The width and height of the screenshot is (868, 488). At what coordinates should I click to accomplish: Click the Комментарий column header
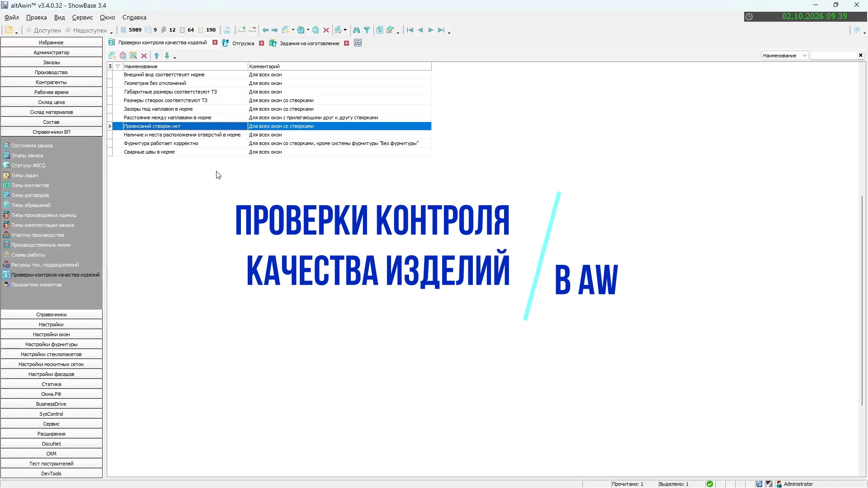point(340,66)
